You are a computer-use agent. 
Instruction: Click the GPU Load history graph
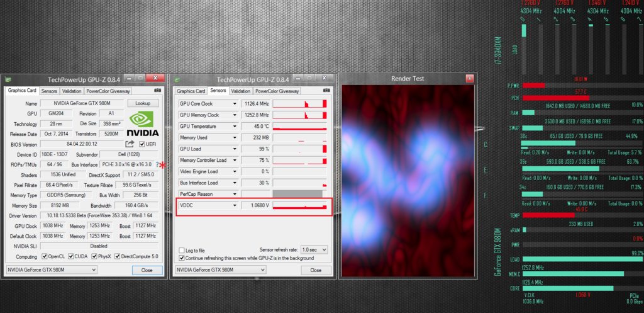[x=300, y=149]
